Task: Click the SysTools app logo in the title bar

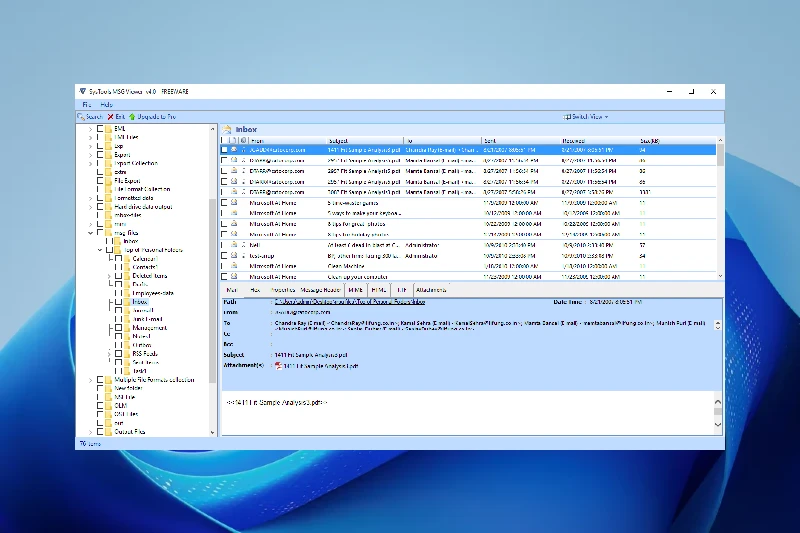Action: [83, 91]
